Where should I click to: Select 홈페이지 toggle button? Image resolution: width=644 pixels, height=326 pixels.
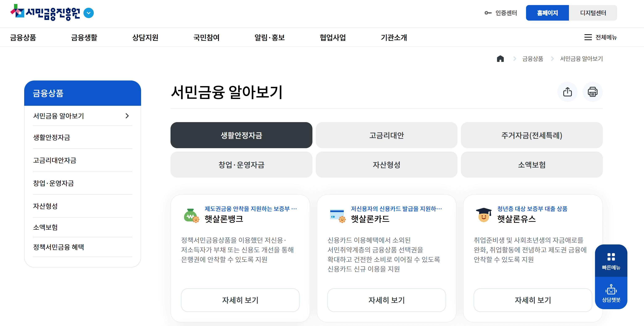tap(547, 13)
